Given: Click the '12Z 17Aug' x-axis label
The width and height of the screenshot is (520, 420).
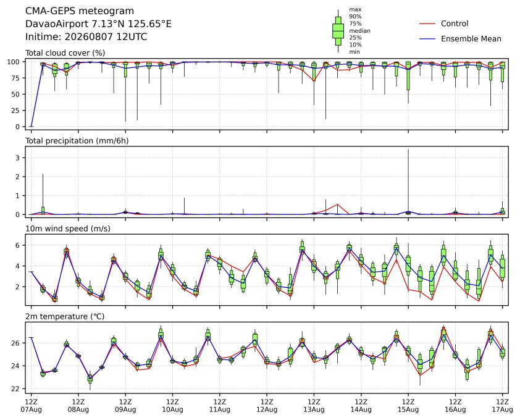Looking at the screenshot, I should click(x=502, y=406).
